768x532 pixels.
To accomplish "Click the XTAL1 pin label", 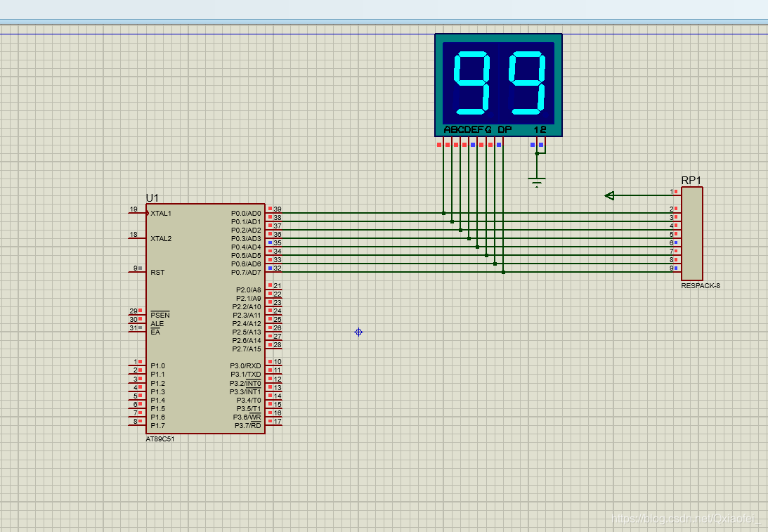I will pyautogui.click(x=161, y=213).
